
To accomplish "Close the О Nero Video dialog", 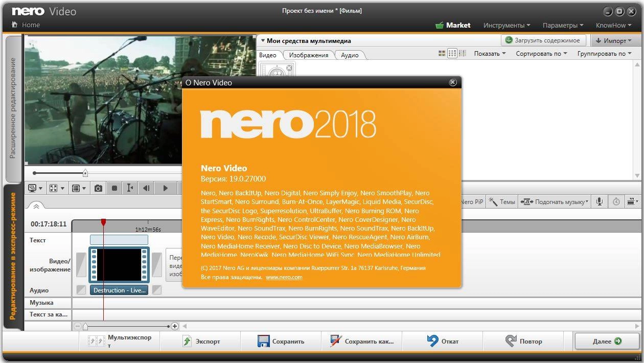I will [452, 82].
